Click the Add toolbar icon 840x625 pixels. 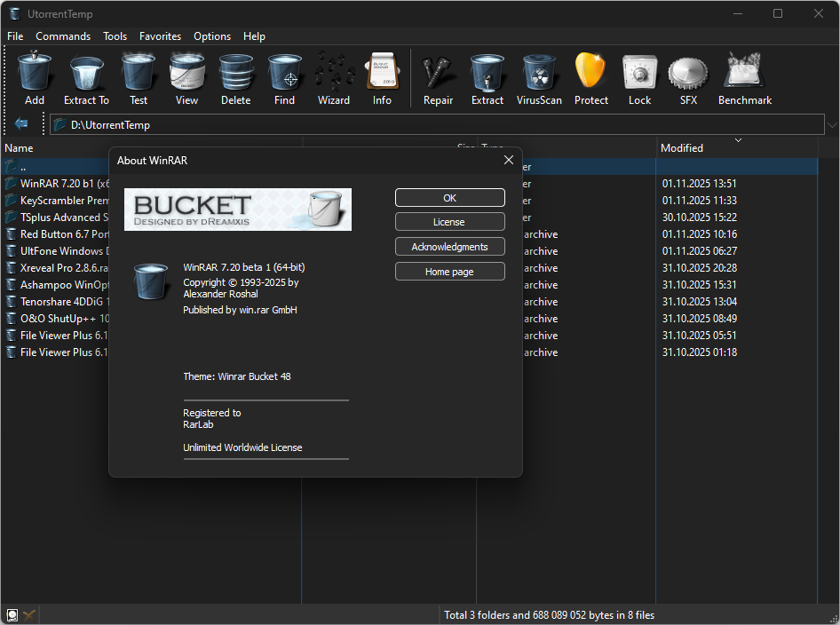[35, 78]
